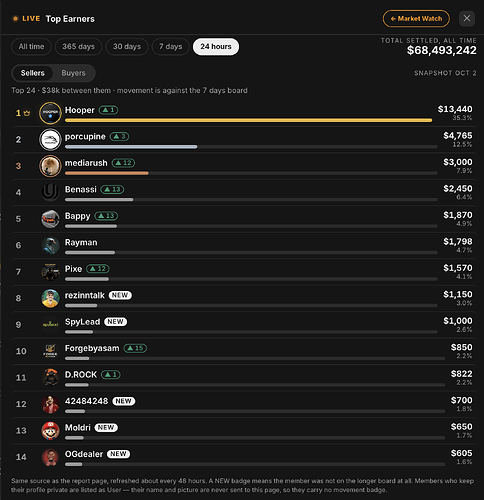Select the 30 days period tab
This screenshot has width=484, height=500.
point(127,46)
